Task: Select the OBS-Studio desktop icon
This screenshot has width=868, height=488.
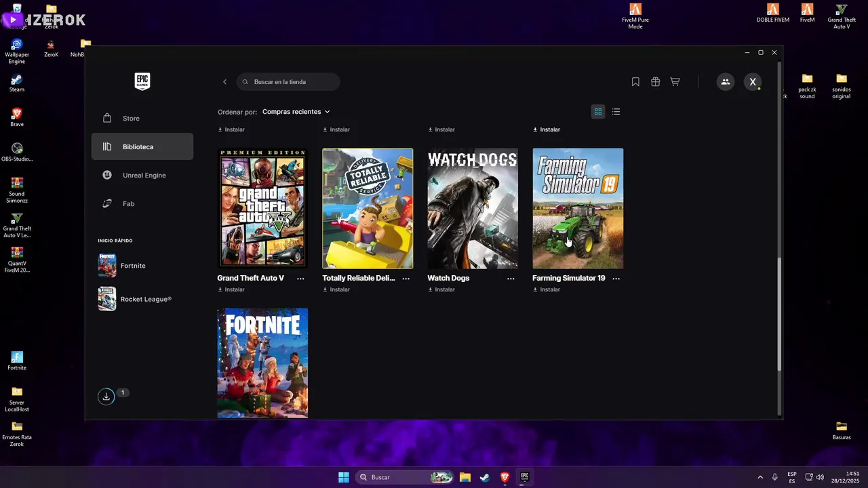Action: click(x=17, y=152)
